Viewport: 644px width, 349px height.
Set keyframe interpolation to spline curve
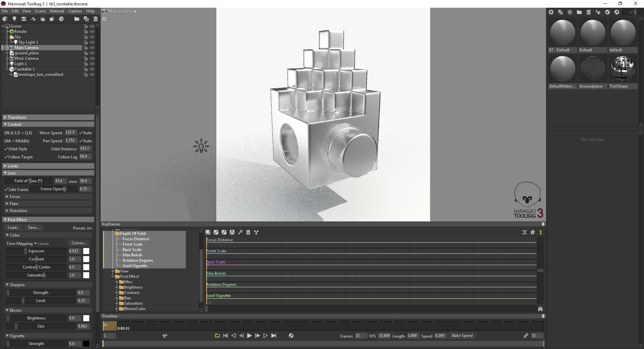coord(224,232)
